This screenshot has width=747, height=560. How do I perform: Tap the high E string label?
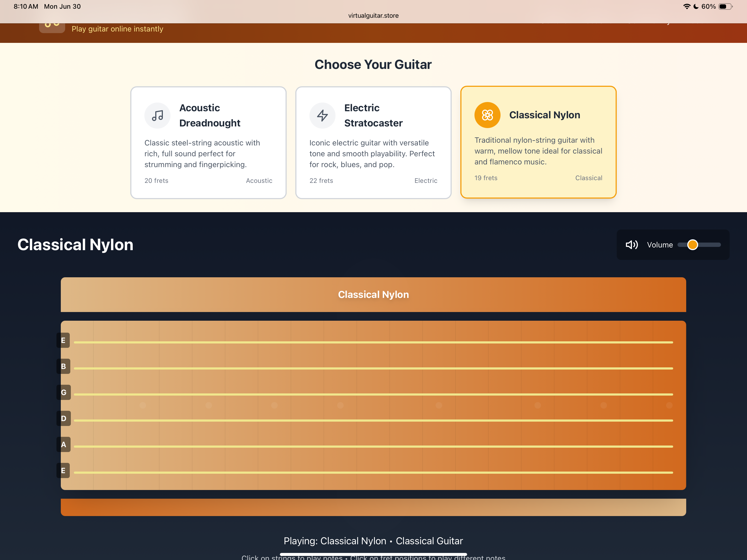tap(63, 340)
